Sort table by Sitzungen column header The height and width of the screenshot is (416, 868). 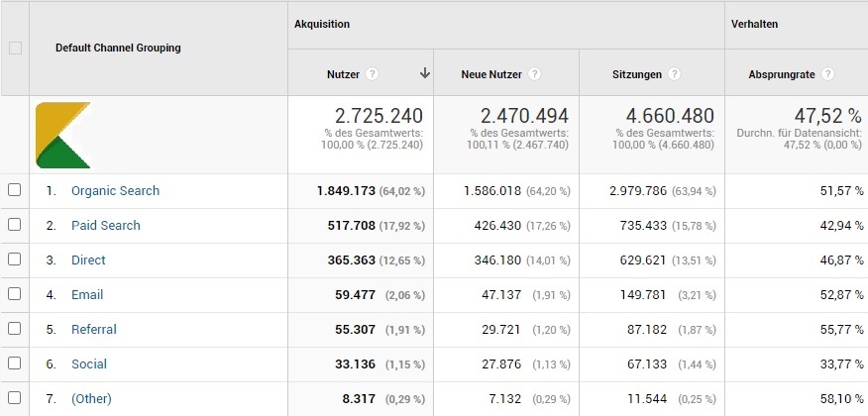click(x=638, y=74)
